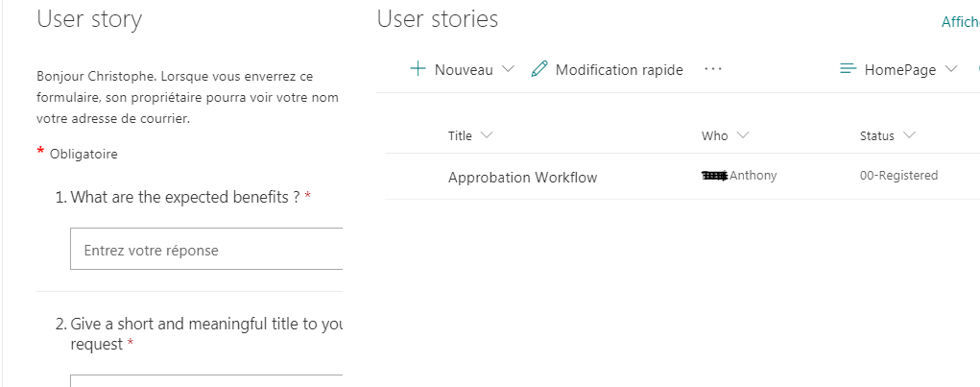
Task: Open the ellipsis more options menu
Action: (712, 69)
